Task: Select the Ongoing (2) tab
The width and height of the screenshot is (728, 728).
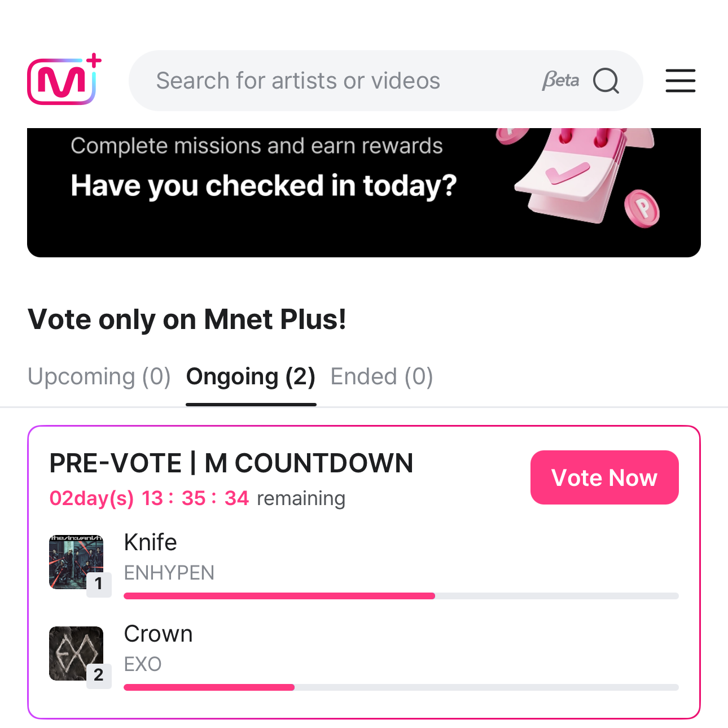Action: (x=251, y=376)
